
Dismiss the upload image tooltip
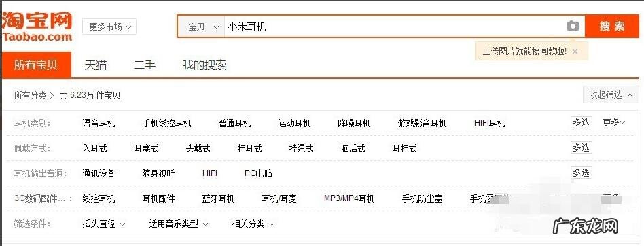(x=575, y=52)
